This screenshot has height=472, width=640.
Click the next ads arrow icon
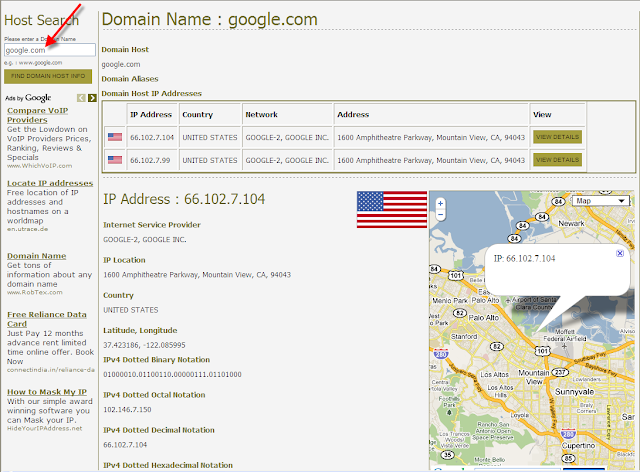(x=92, y=98)
